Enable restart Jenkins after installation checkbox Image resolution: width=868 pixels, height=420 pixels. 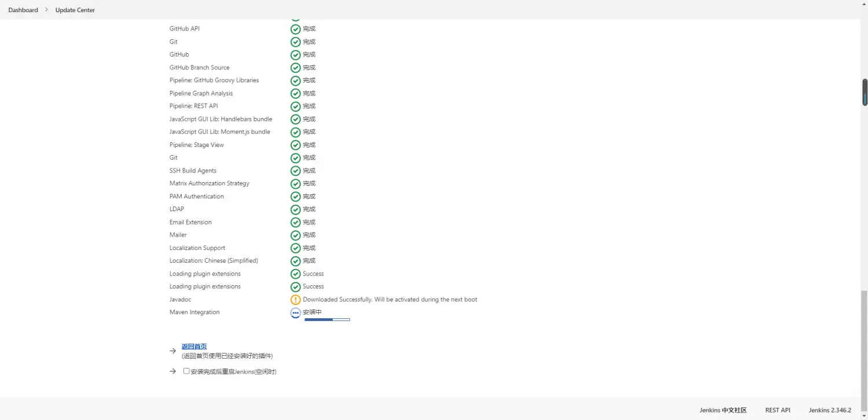(186, 371)
